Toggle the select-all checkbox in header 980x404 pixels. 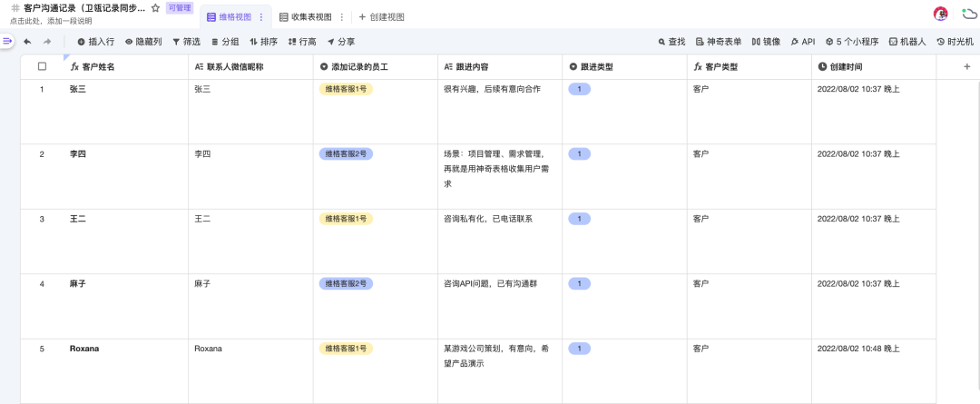[x=42, y=66]
